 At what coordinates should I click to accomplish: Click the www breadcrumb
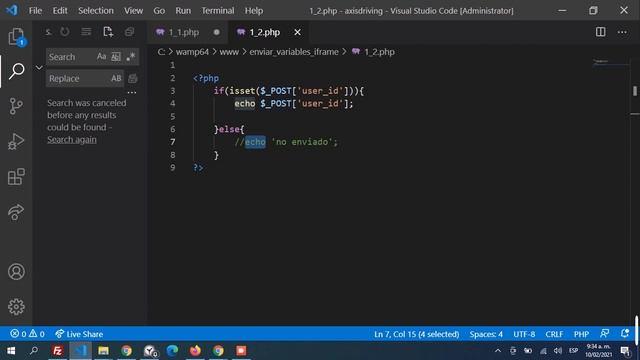[229, 52]
